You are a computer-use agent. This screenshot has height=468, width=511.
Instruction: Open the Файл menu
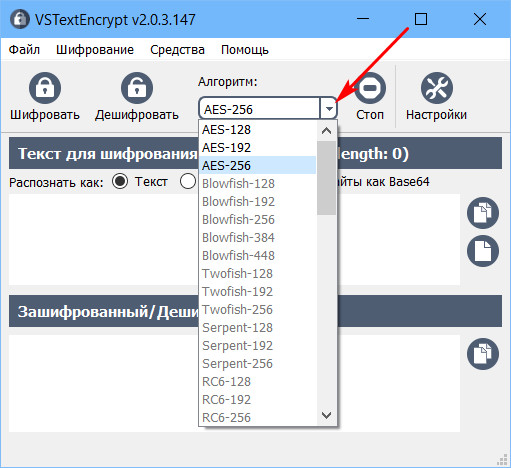coord(24,50)
